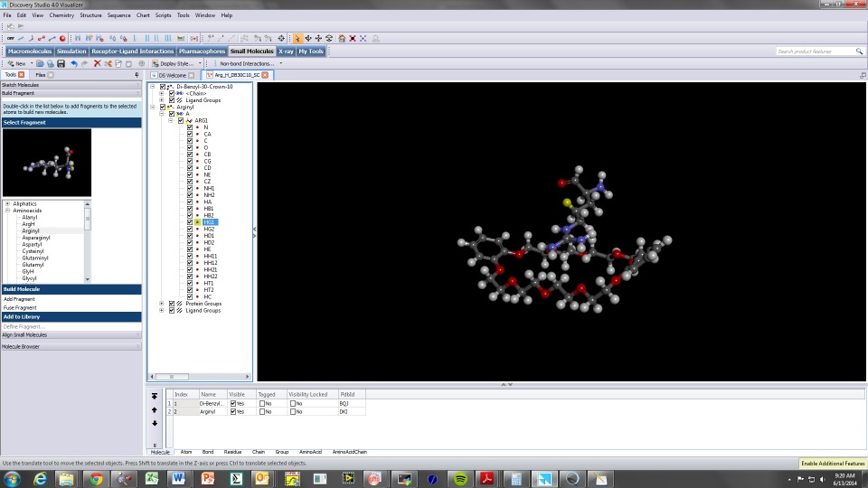Toggle the HG1 atom checkbox

click(190, 222)
